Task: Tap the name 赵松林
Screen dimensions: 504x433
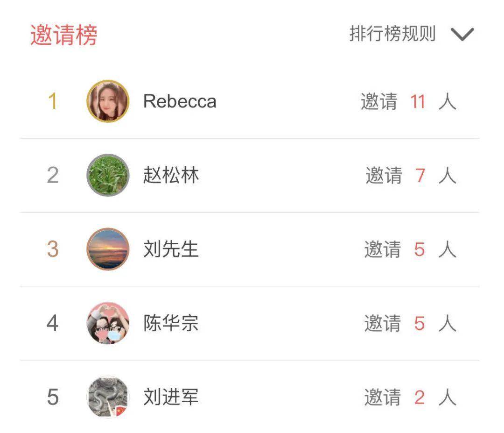Action: 171,176
